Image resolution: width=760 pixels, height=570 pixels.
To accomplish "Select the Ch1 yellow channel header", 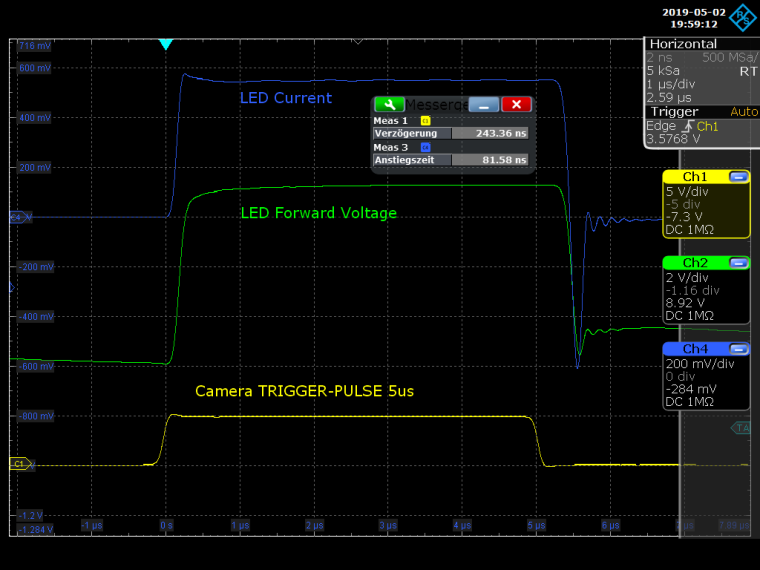I will pos(695,177).
